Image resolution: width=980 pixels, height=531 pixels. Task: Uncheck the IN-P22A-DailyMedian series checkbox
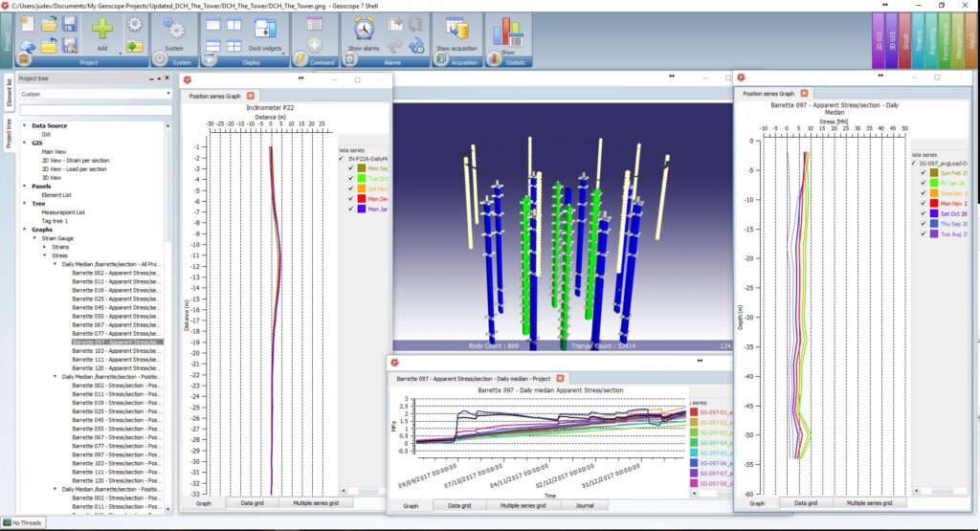pos(342,159)
